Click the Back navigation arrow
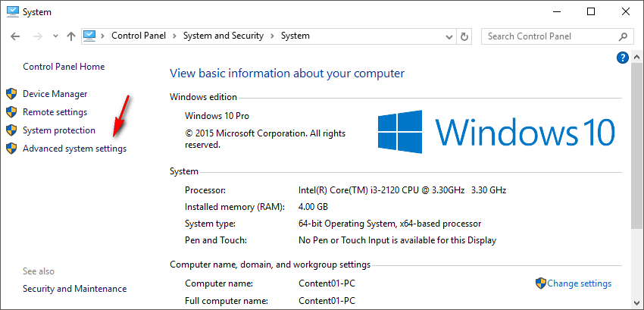The height and width of the screenshot is (310, 644). tap(15, 36)
